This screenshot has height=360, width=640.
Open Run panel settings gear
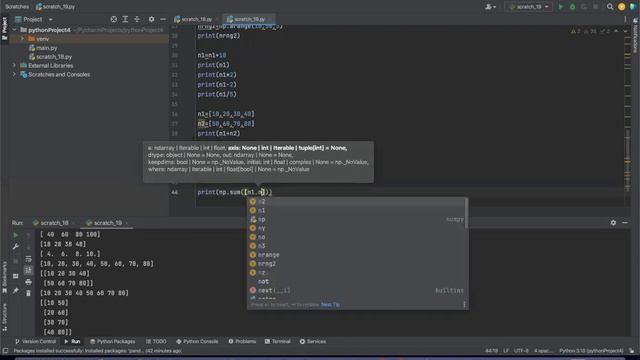tap(613, 222)
